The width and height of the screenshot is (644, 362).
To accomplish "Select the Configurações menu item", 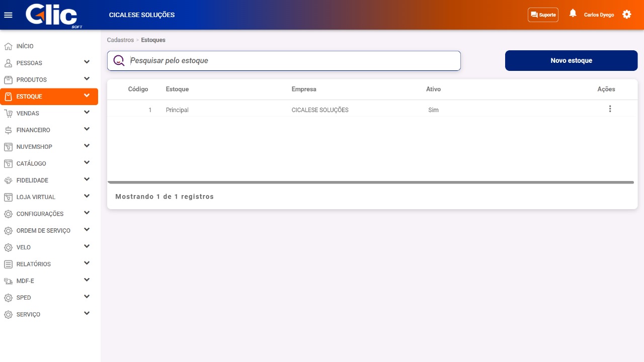I will [x=40, y=214].
